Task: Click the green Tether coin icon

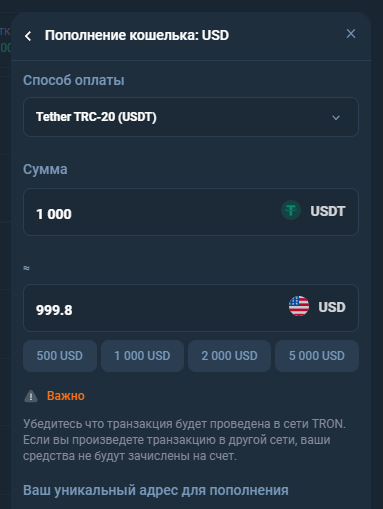Action: point(291,210)
